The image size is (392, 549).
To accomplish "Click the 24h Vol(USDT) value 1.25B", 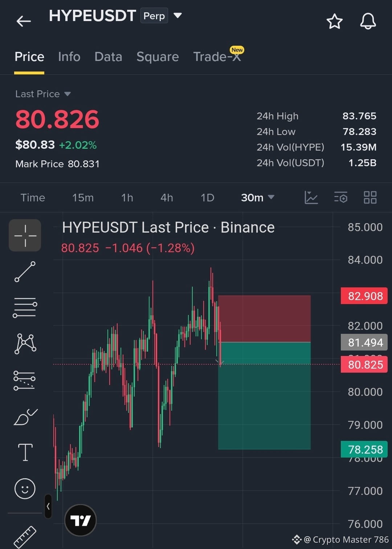I will pyautogui.click(x=362, y=163).
